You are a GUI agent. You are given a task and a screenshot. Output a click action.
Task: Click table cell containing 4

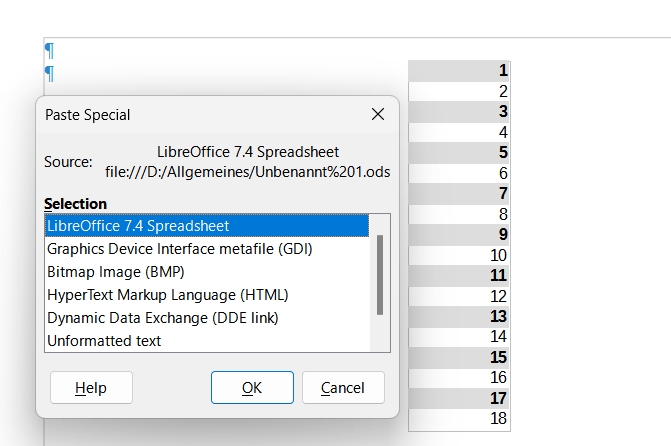[459, 132]
